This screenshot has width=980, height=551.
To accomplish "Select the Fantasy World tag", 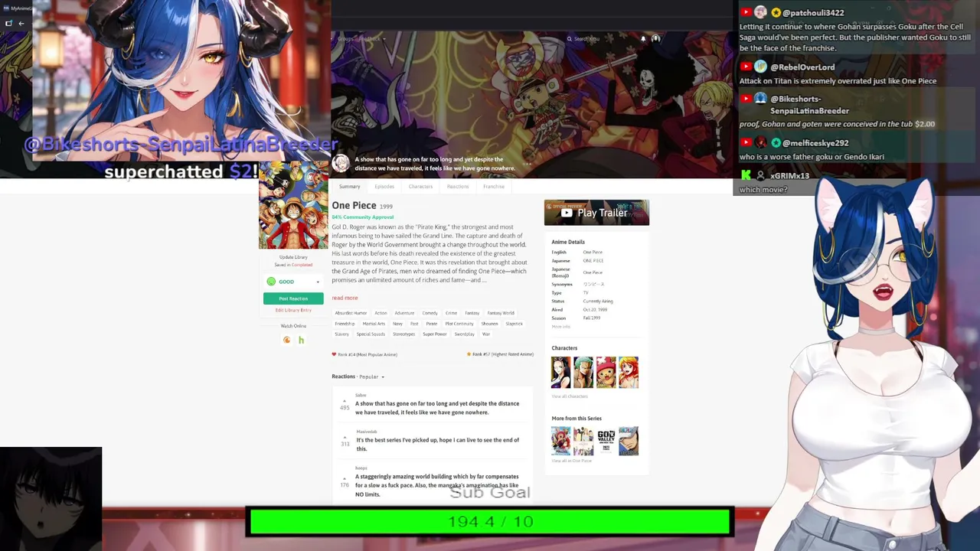I will [501, 313].
